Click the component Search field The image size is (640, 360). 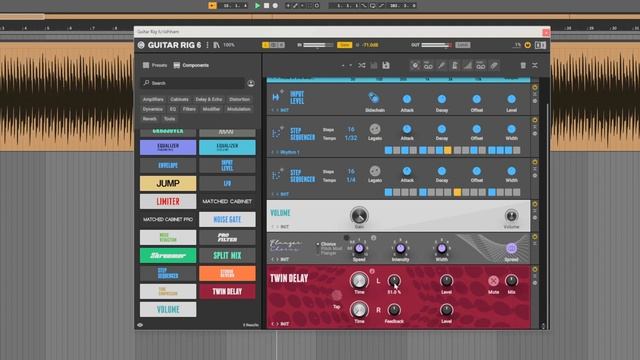(x=192, y=83)
